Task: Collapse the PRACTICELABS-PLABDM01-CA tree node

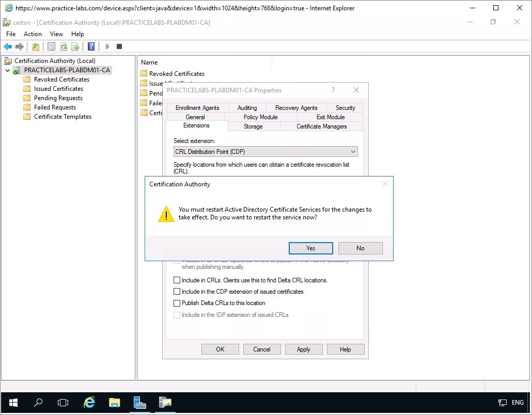Action: pyautogui.click(x=7, y=70)
